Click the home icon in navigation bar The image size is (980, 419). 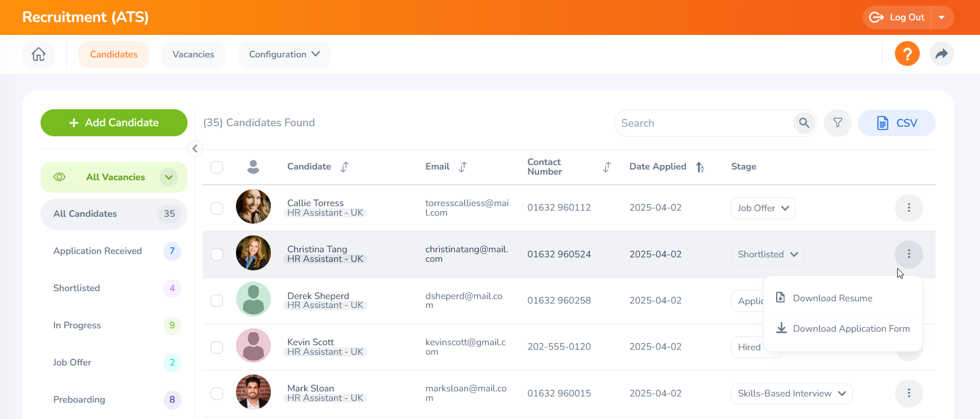click(x=38, y=54)
